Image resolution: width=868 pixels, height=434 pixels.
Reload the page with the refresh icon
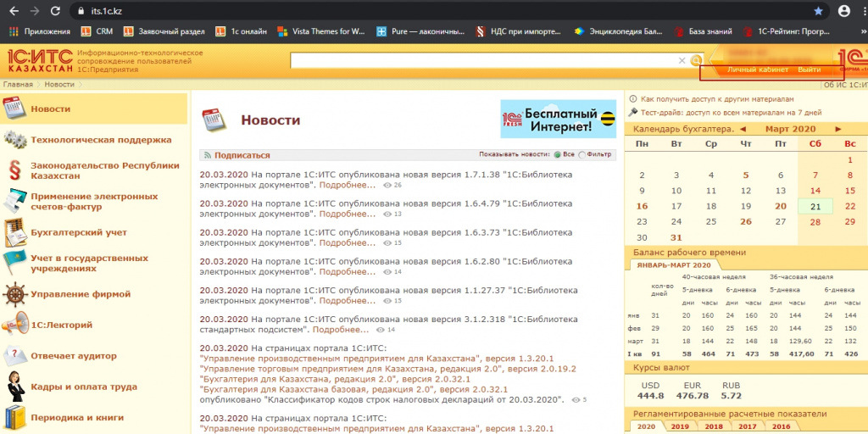[x=55, y=10]
